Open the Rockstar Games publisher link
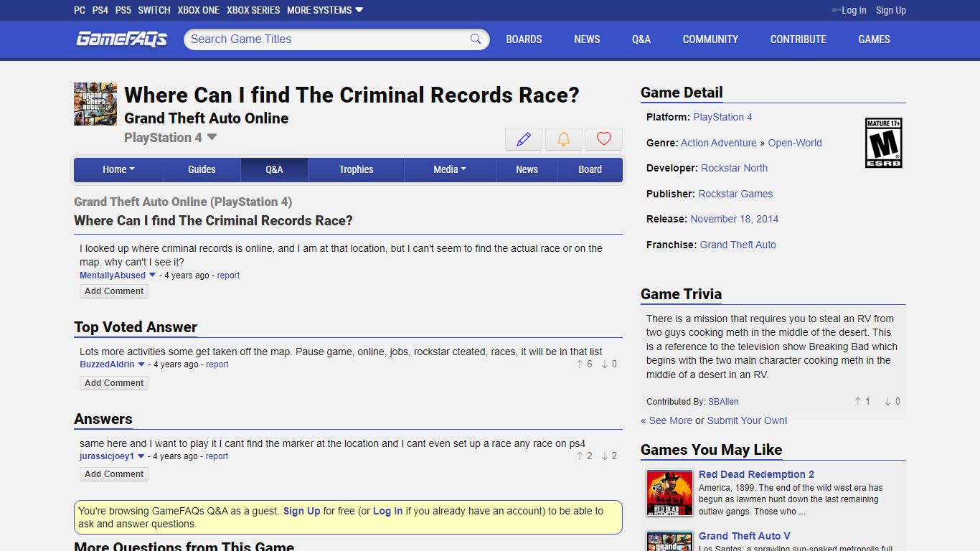The height and width of the screenshot is (551, 980). click(x=735, y=194)
